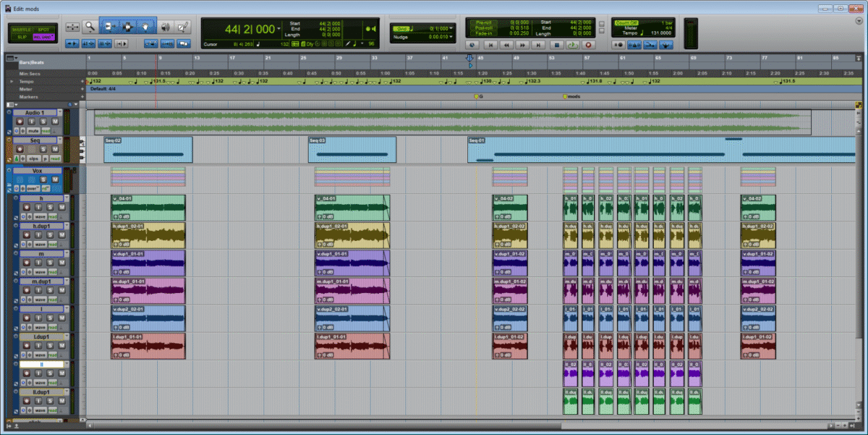
Task: Solo the Seq track
Action: click(x=44, y=149)
